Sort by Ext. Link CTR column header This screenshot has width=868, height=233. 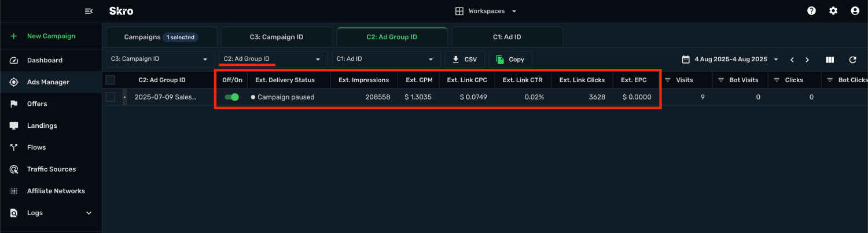[x=523, y=80]
